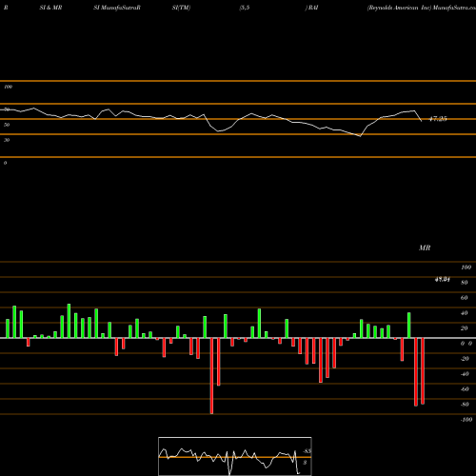Select the 'MR' panel title text
The width and height of the screenshot is (476, 476).
[425, 248]
